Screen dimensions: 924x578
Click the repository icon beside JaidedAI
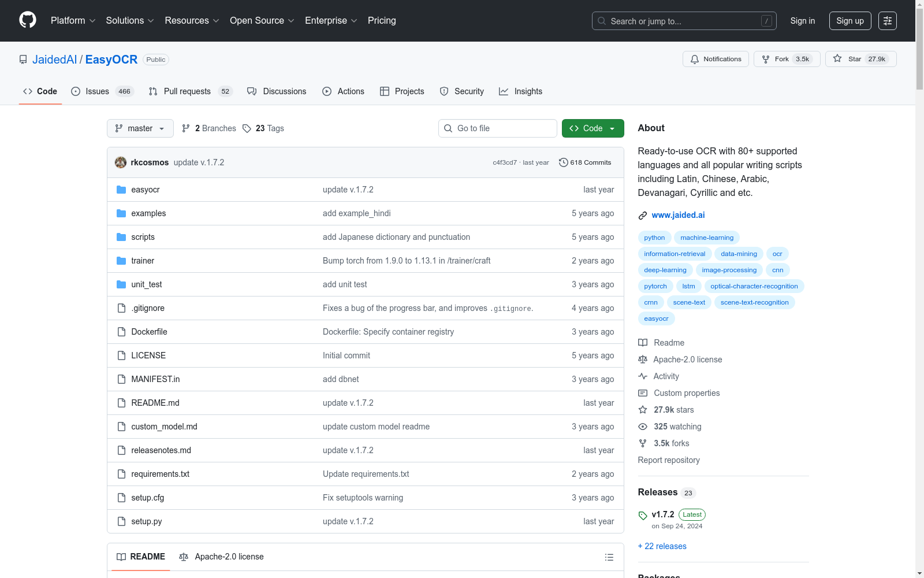pyautogui.click(x=23, y=60)
